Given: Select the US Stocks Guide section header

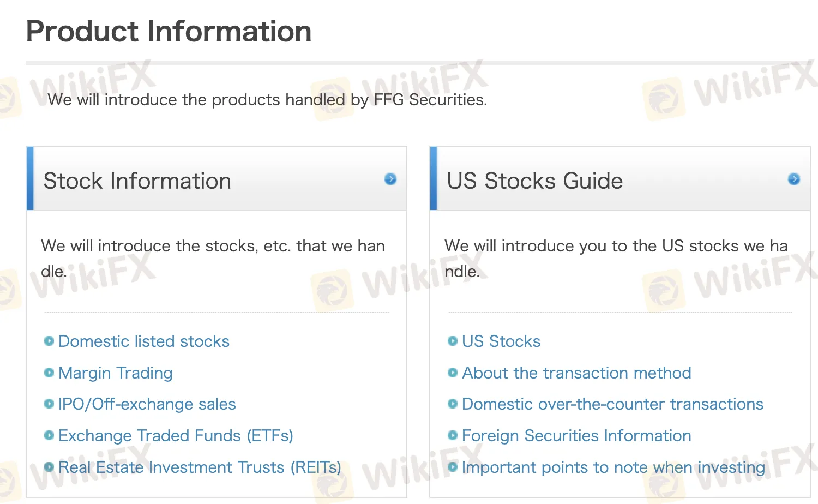Looking at the screenshot, I should click(620, 178).
